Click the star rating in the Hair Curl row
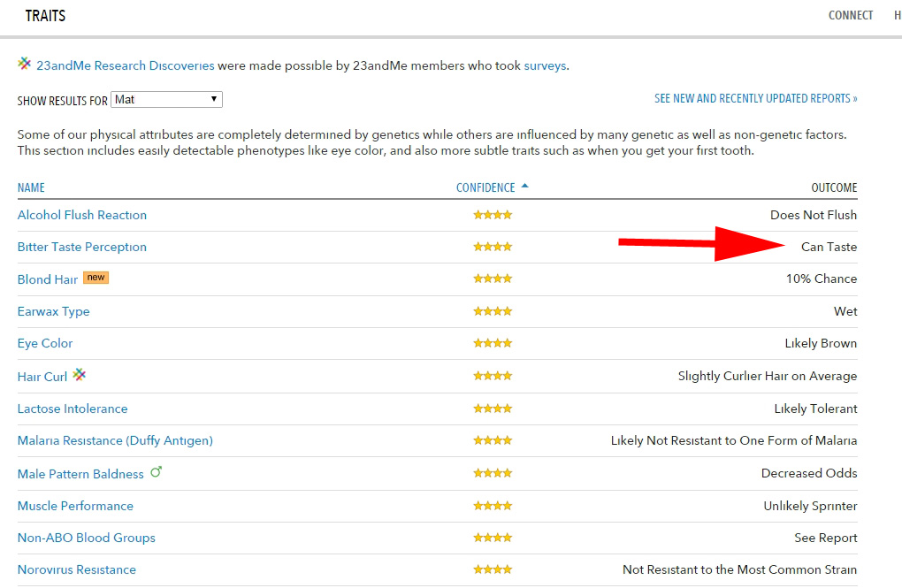902x588 pixels. pos(493,376)
